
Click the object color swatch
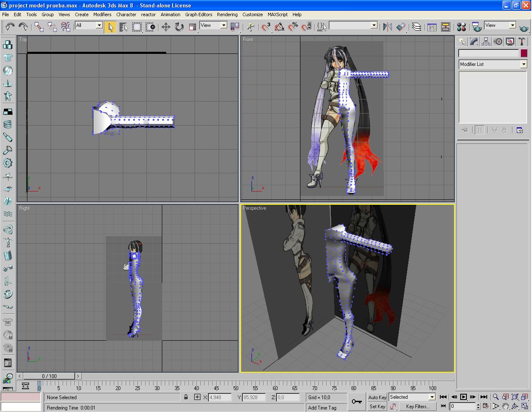(524, 53)
